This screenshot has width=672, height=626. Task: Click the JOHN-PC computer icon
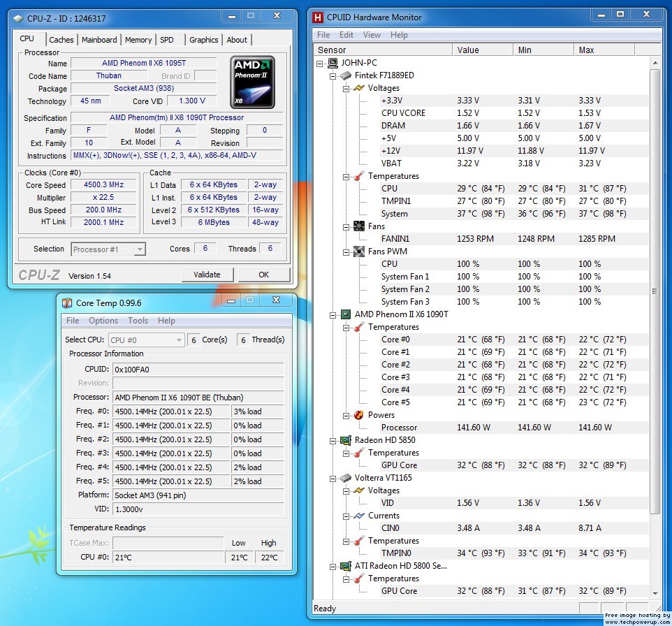coord(333,63)
